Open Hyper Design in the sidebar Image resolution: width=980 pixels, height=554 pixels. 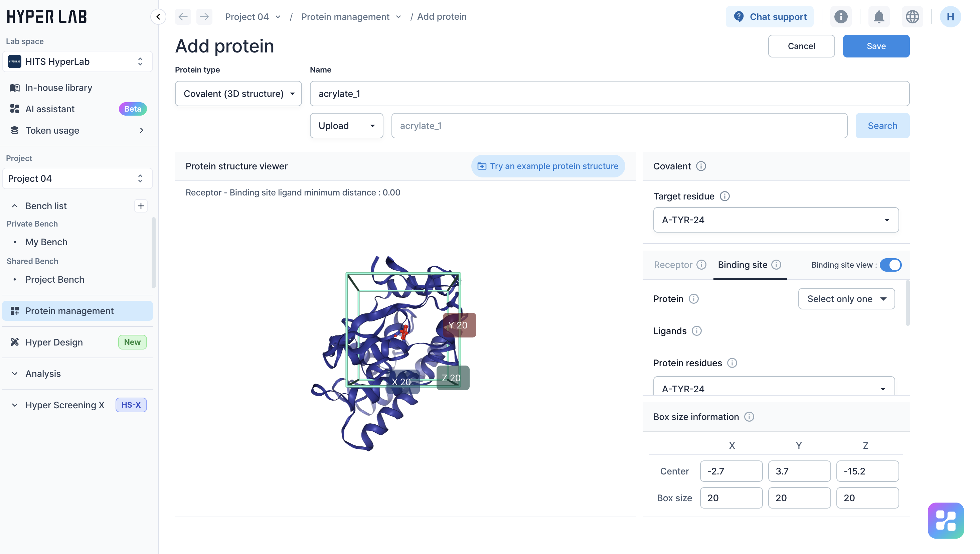pos(54,342)
